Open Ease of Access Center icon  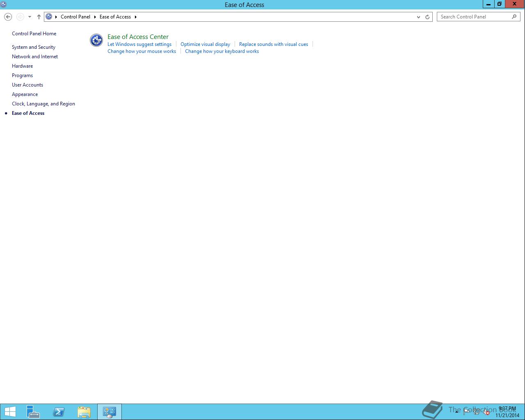[96, 40]
